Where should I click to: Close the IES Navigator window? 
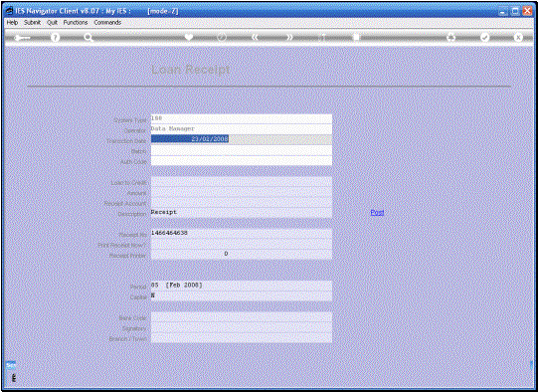[x=527, y=11]
